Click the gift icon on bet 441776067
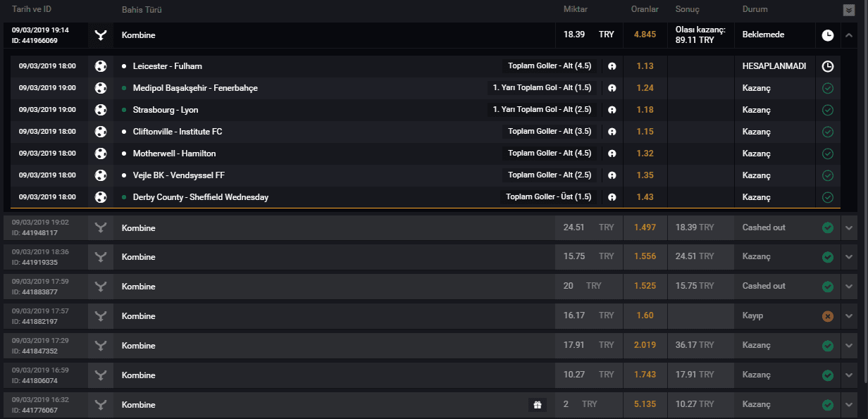This screenshot has width=868, height=419. (537, 405)
